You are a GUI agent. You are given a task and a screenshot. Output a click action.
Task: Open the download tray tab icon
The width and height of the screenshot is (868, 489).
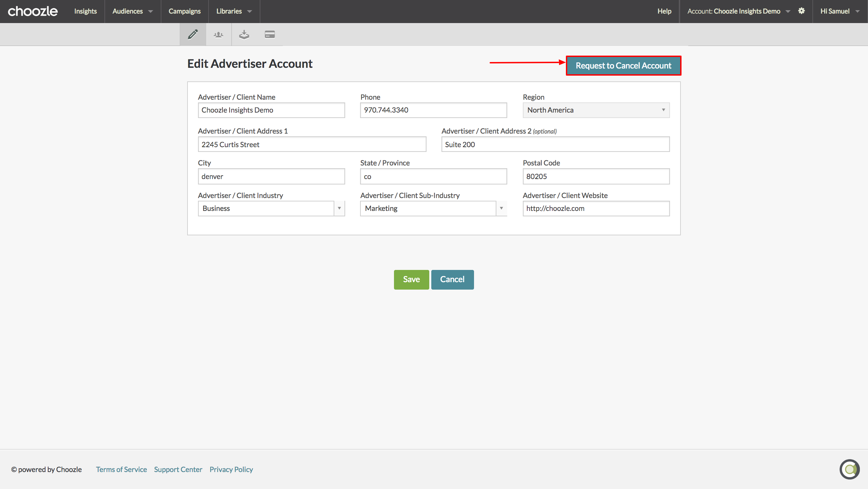(244, 34)
